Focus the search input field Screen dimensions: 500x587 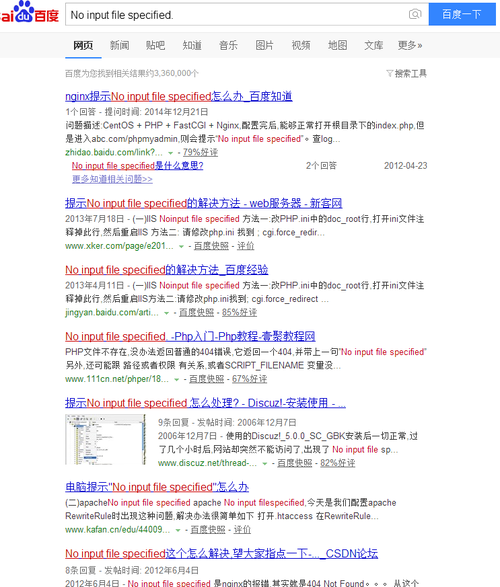click(236, 15)
